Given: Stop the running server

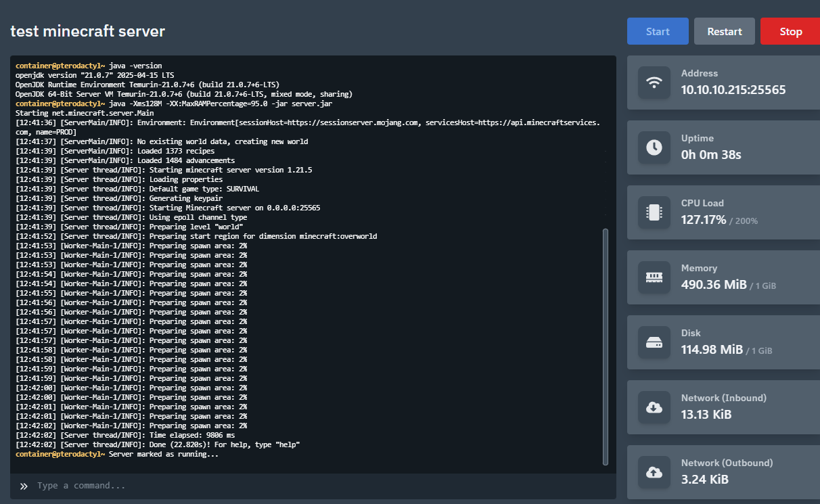Looking at the screenshot, I should [790, 31].
